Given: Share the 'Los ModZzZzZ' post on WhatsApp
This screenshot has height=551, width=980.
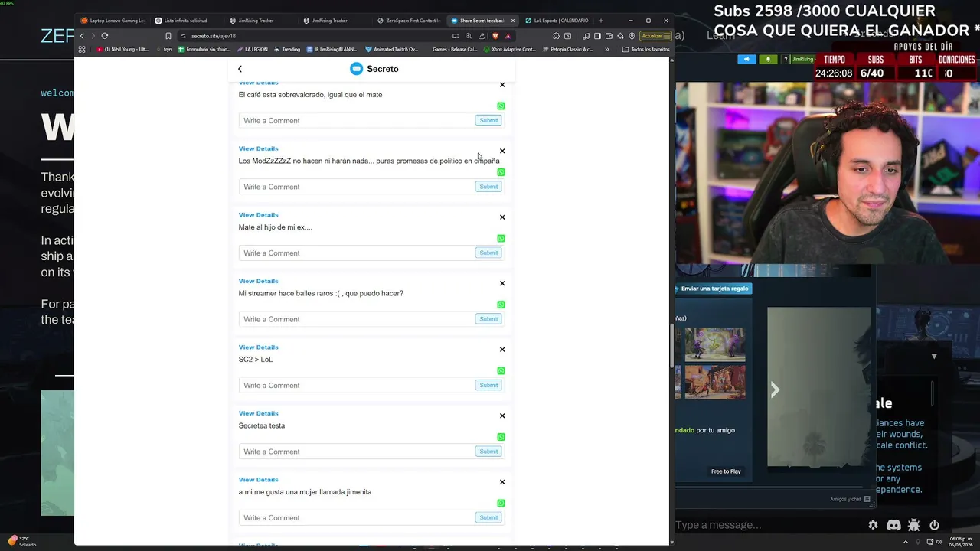Looking at the screenshot, I should click(x=501, y=172).
